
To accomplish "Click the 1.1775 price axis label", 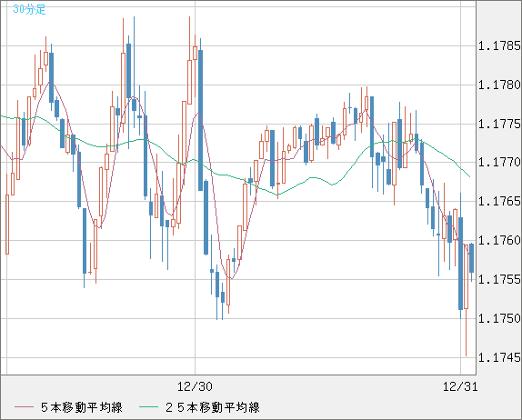I will [499, 124].
